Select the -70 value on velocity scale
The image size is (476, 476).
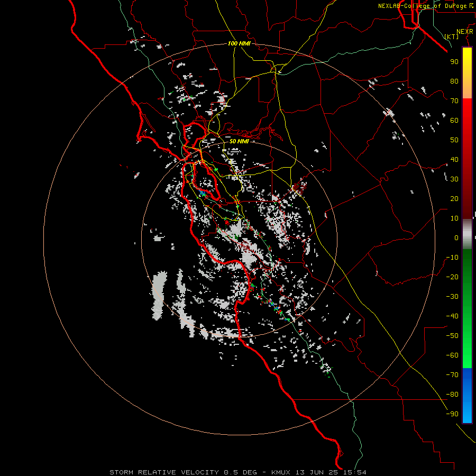tap(452, 375)
